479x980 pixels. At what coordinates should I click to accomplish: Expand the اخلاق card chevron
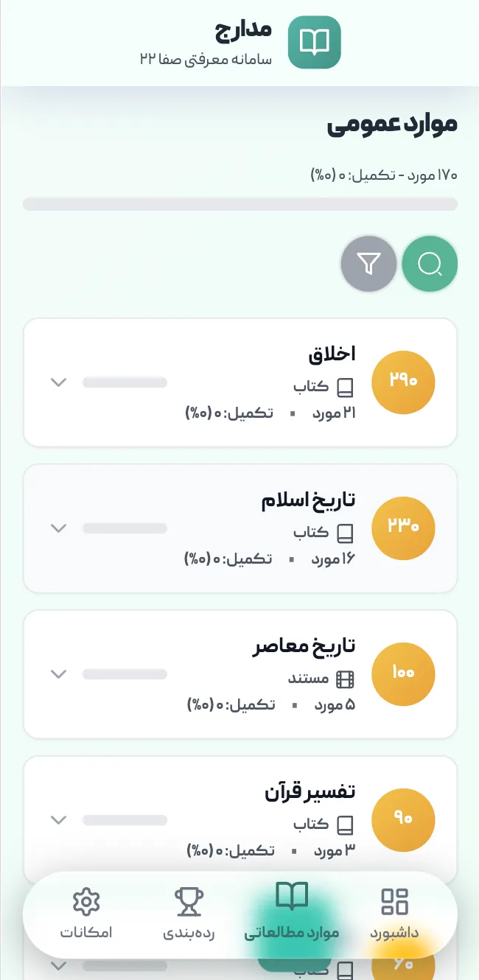(59, 382)
